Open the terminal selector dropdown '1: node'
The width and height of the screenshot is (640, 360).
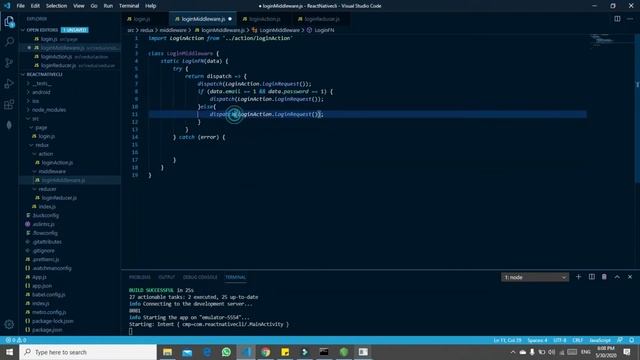(535, 277)
